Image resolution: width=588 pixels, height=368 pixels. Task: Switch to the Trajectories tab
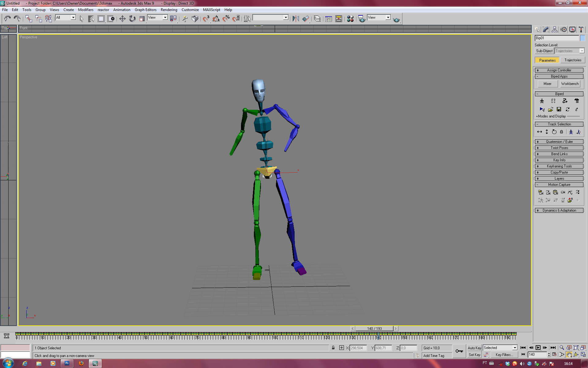click(x=573, y=60)
